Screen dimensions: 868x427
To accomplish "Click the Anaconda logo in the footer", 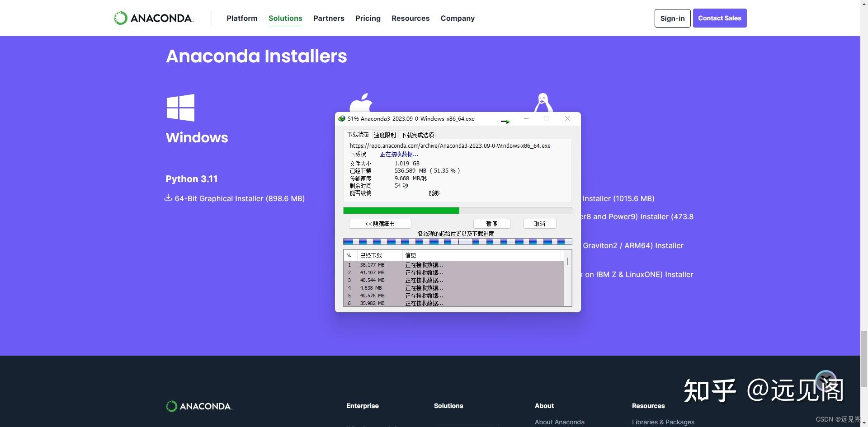I will tap(198, 406).
